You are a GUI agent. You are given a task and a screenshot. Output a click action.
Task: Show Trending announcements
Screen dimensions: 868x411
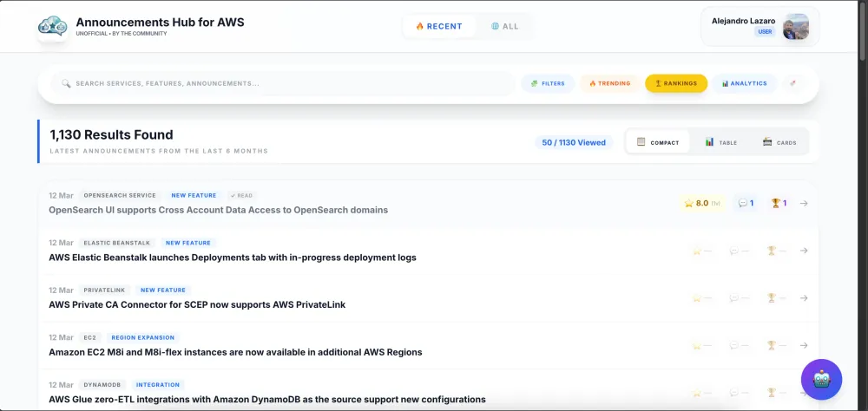coord(609,83)
